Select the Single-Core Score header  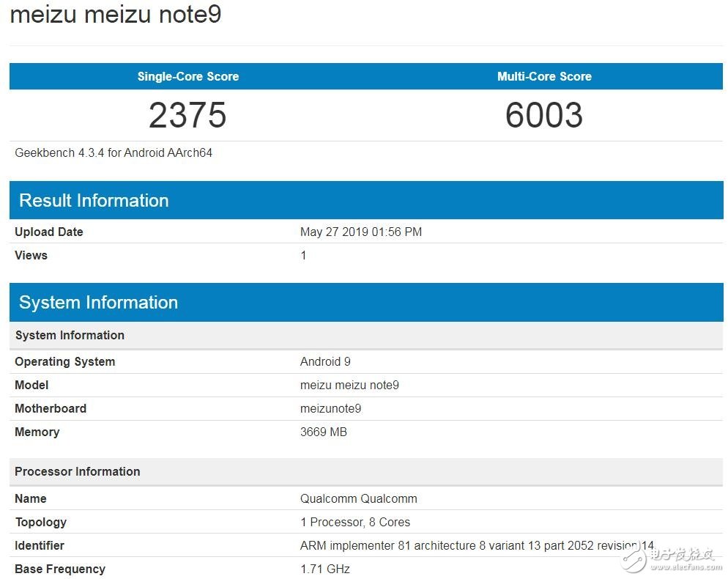[188, 76]
